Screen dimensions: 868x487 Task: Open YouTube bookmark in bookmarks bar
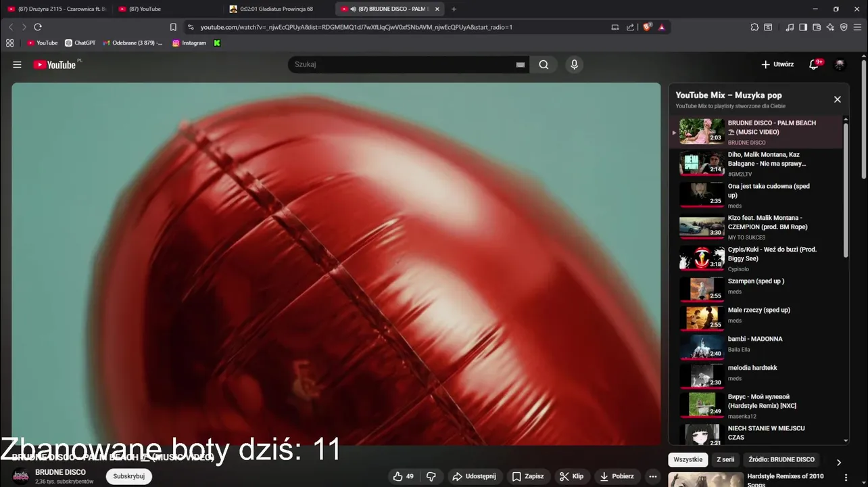tap(42, 43)
